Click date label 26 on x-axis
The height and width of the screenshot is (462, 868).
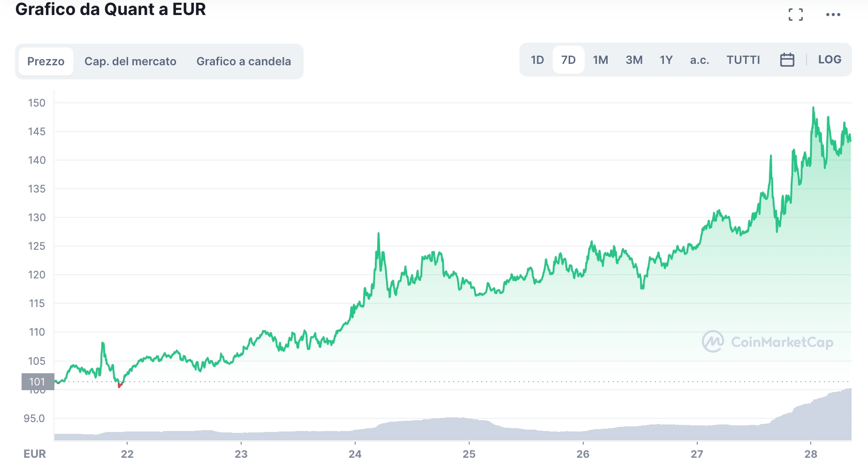point(583,454)
